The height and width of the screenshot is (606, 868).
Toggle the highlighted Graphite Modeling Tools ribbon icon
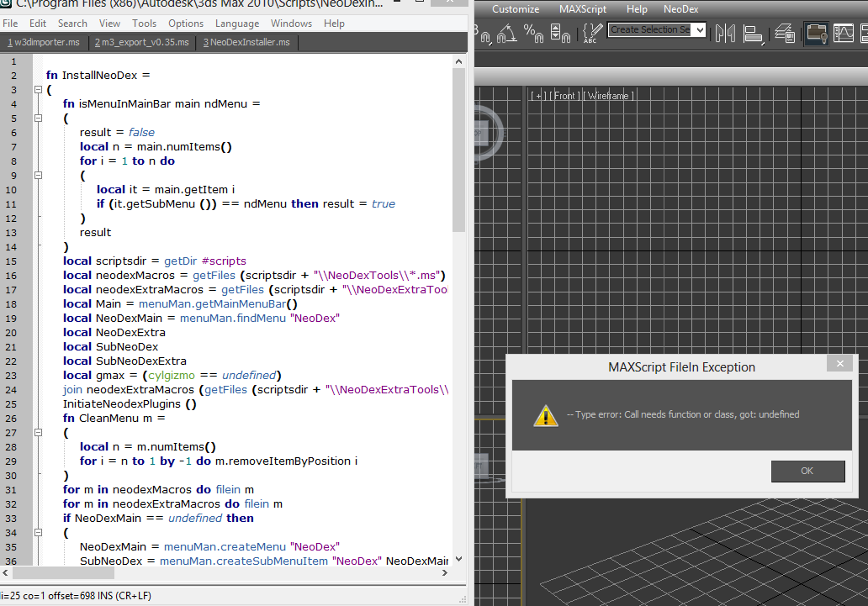(816, 34)
